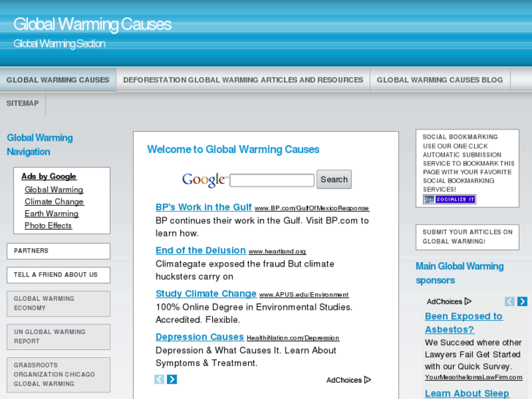
Task: Click 'Climategate exposed the fraud' ad text
Action: [x=244, y=270]
